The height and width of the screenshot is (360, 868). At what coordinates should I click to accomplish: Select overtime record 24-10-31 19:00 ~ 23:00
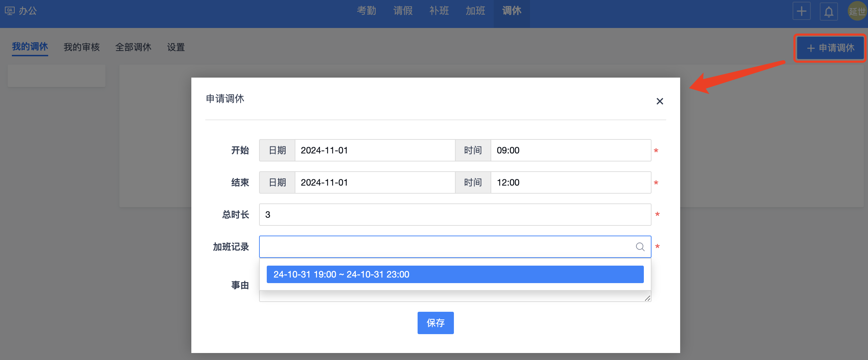coord(455,274)
